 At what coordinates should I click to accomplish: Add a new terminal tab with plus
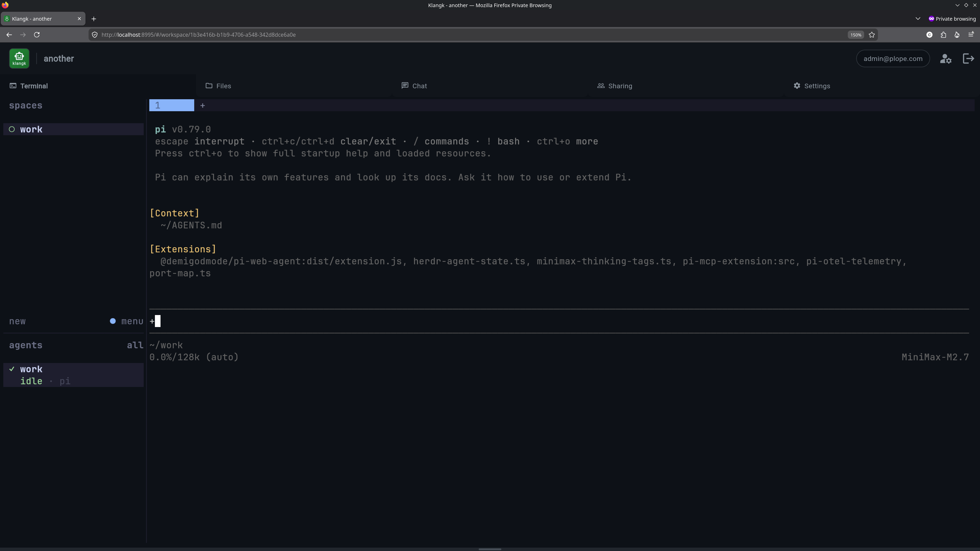(202, 105)
